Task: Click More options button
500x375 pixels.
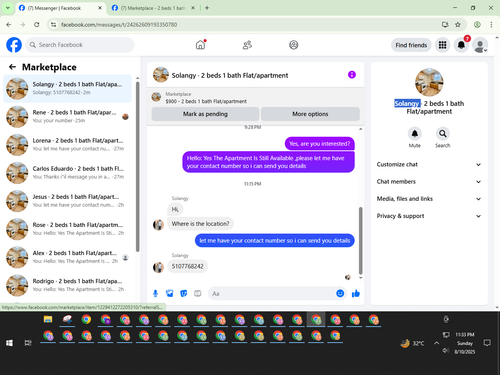Action: pyautogui.click(x=310, y=114)
